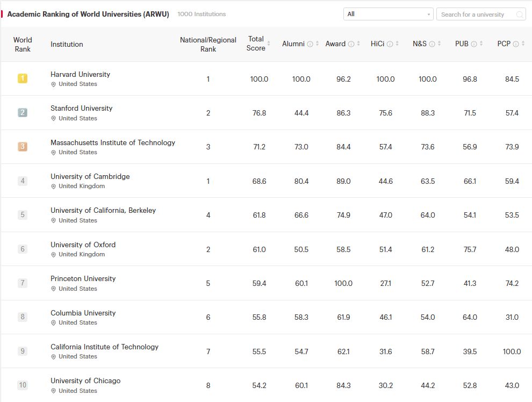Viewport: 532px width, 402px height.
Task: Click the rank 9 badge
Action: tap(23, 351)
